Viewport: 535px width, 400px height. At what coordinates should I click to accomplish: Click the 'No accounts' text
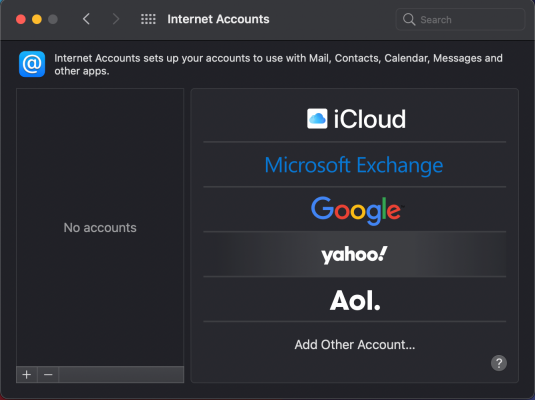pyautogui.click(x=100, y=228)
